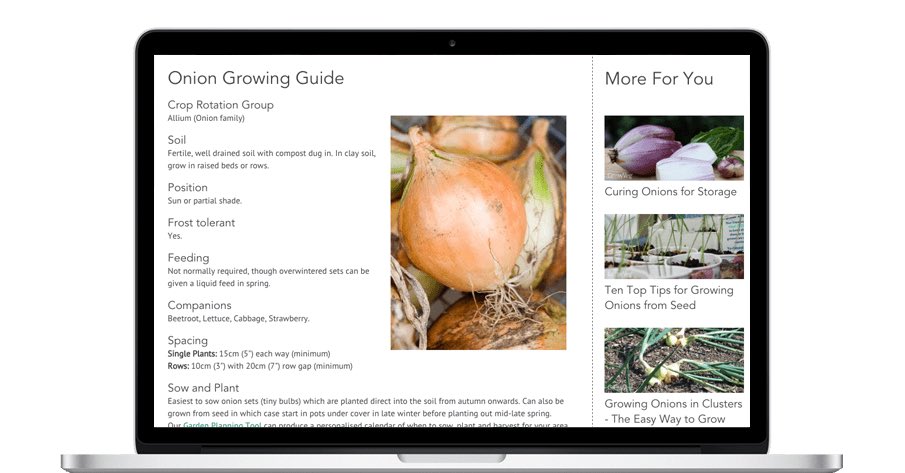This screenshot has height=473, width=905.
Task: Open Ten Top Tips for Growing Onions link
Action: pos(669,298)
